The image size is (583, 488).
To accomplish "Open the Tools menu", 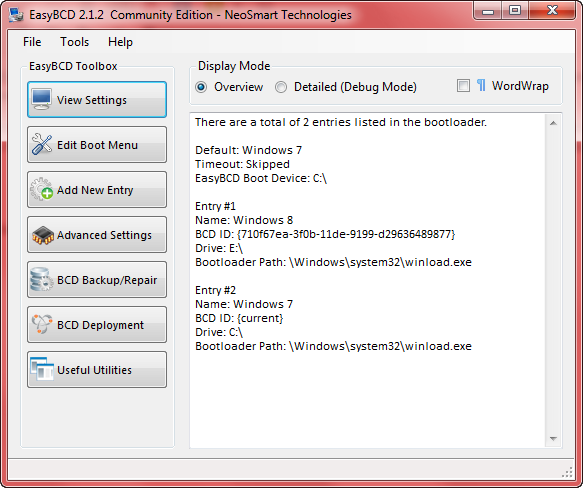I will point(75,42).
